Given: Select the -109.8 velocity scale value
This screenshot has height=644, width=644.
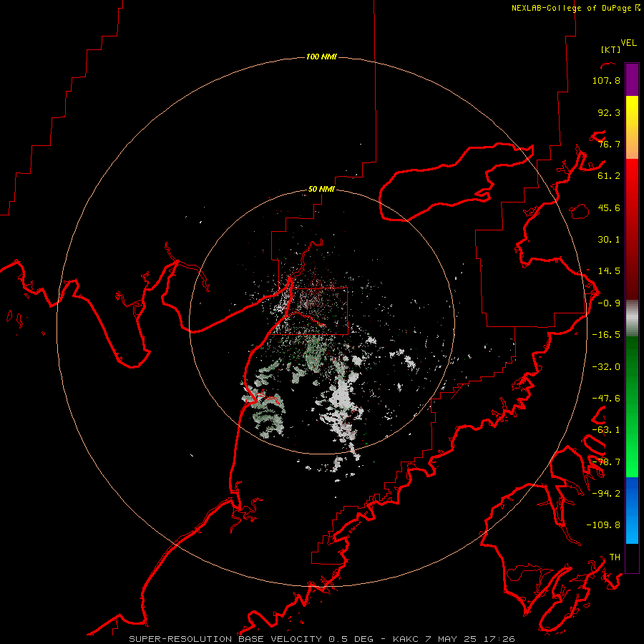Looking at the screenshot, I should click(x=603, y=525).
